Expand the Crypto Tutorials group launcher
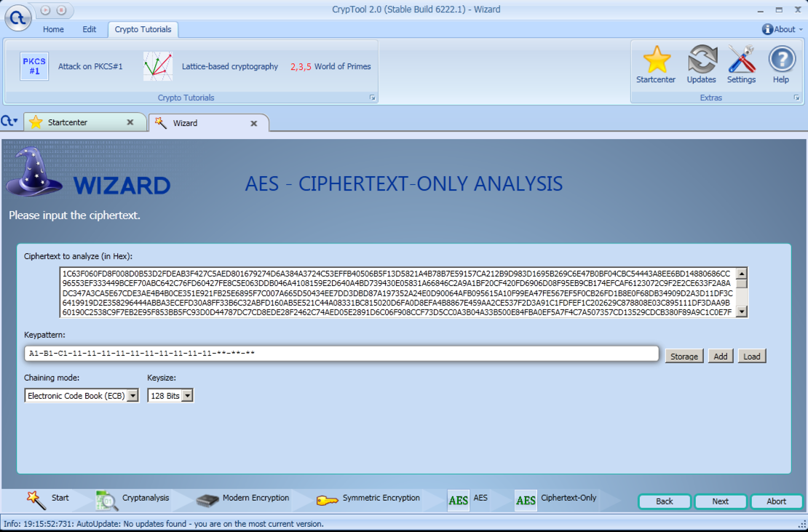 [372, 98]
